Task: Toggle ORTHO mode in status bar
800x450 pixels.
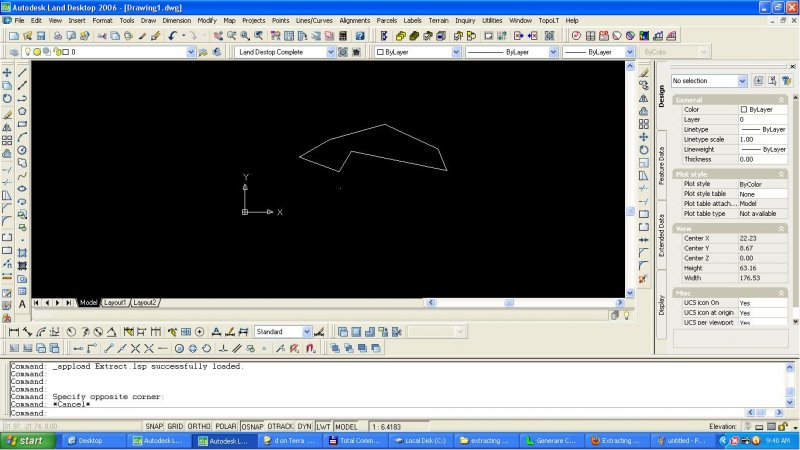Action: pyautogui.click(x=199, y=427)
